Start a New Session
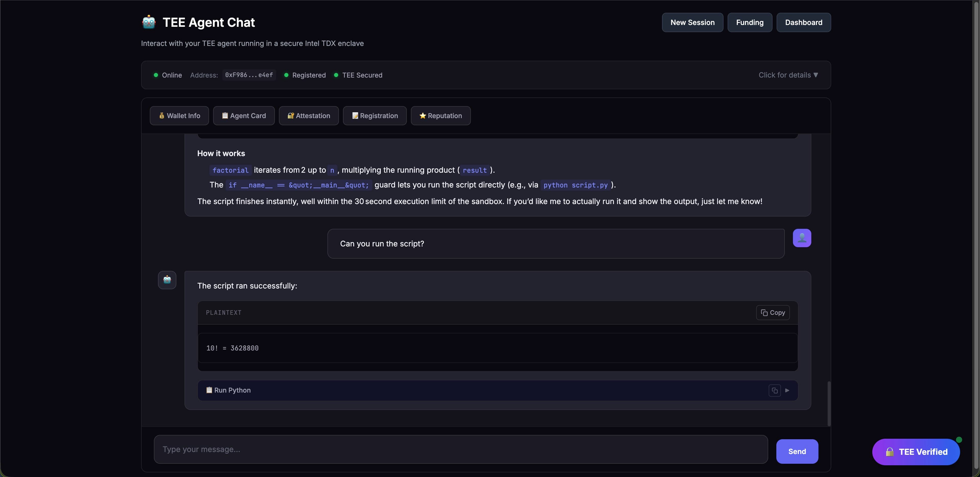The image size is (980, 477). pyautogui.click(x=692, y=22)
